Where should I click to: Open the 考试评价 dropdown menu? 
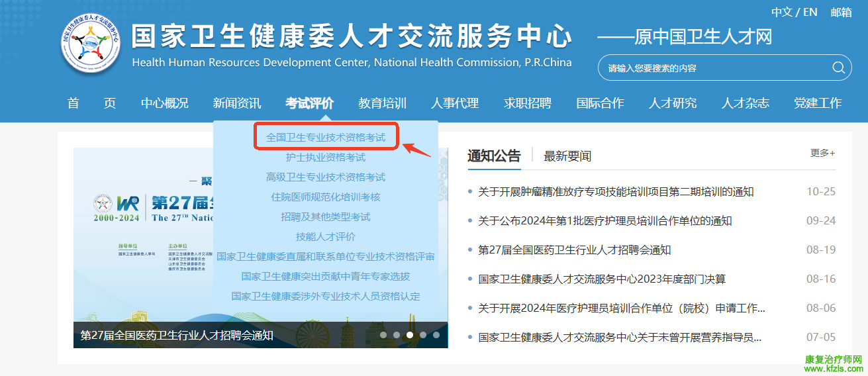pos(309,103)
